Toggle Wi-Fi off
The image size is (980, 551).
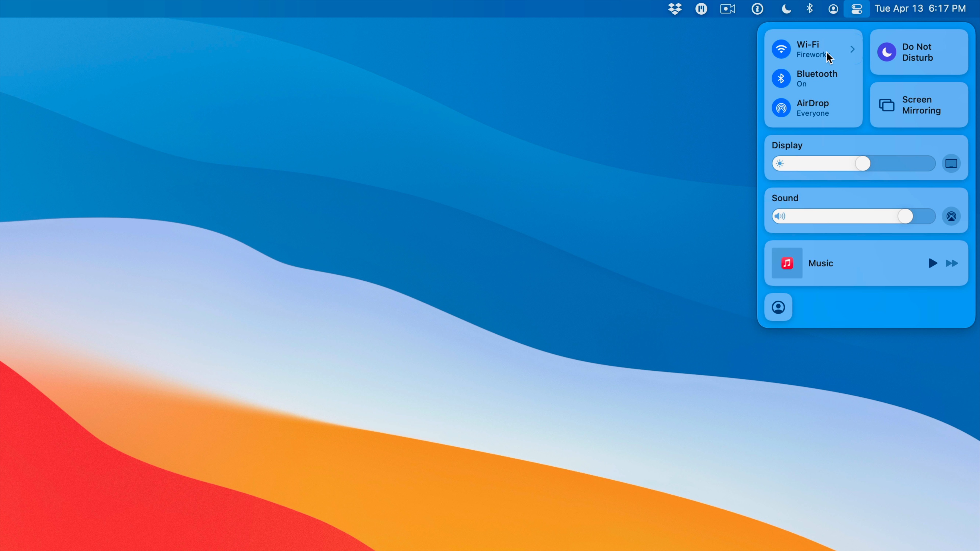pos(781,49)
